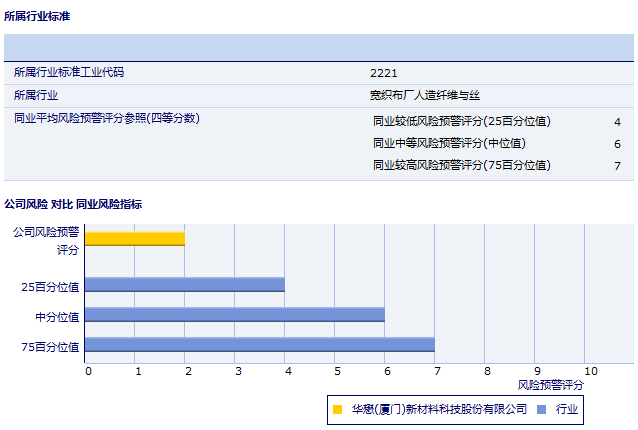
Task: Click the 所属行业标准工业代码 row label
Action: 69,73
